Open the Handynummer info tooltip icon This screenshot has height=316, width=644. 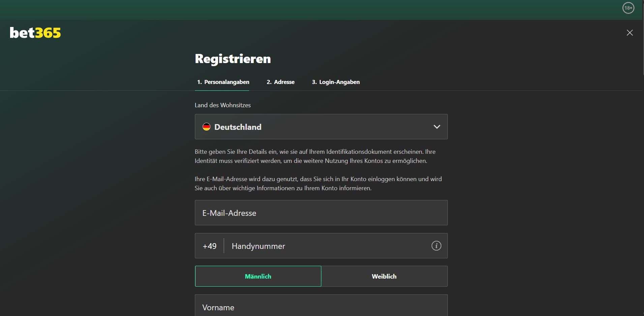[436, 246]
